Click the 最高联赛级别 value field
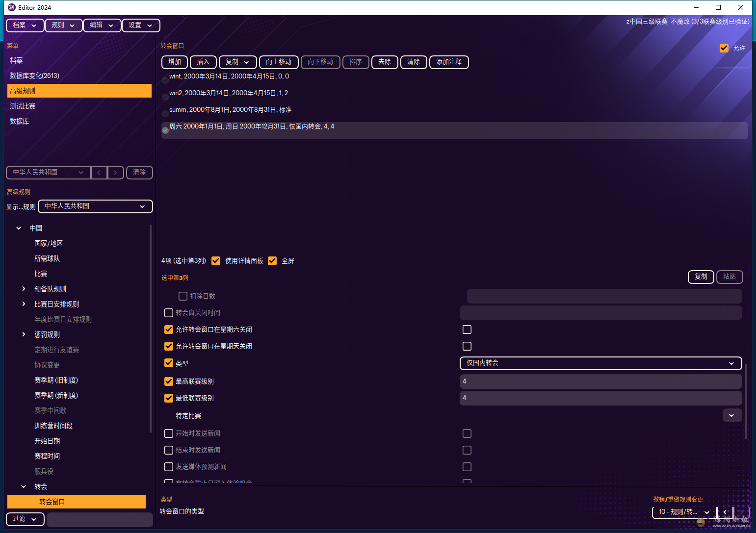The height and width of the screenshot is (533, 756). click(600, 381)
